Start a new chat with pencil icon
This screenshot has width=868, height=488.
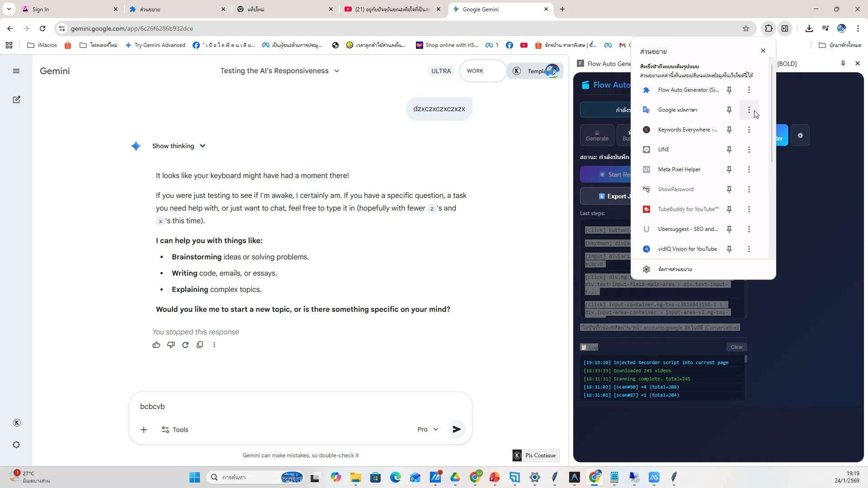17,100
